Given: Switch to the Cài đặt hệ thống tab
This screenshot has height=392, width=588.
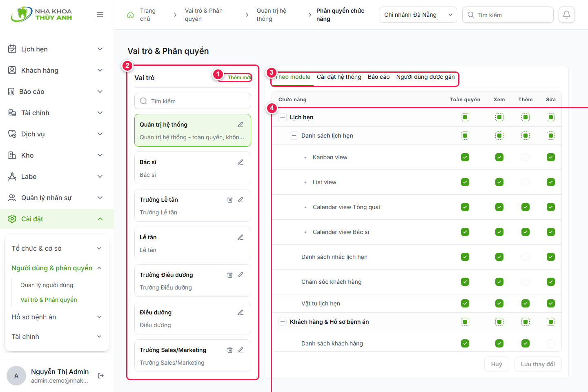Looking at the screenshot, I should 339,77.
